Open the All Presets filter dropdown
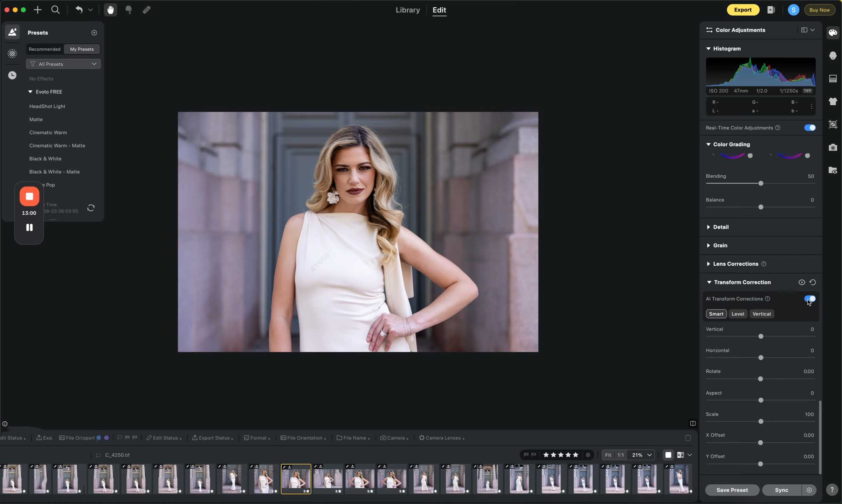Viewport: 842px width, 504px height. (63, 64)
